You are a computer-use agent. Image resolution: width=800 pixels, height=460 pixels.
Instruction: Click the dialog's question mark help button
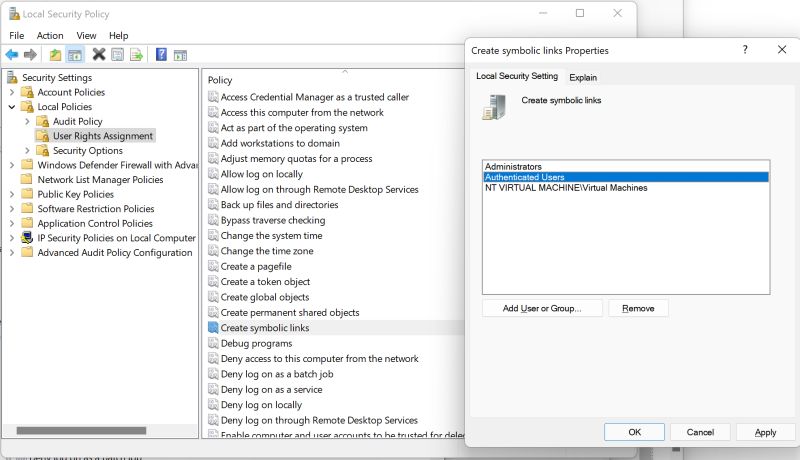point(745,49)
